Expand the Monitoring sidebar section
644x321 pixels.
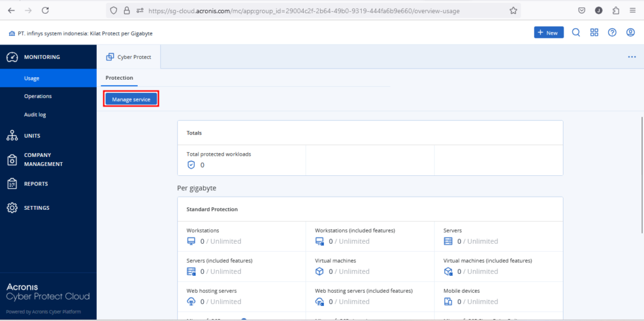pos(42,57)
